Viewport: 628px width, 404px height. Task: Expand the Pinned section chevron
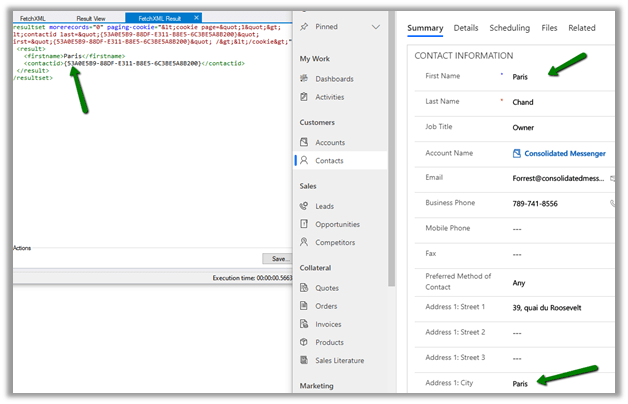click(375, 27)
